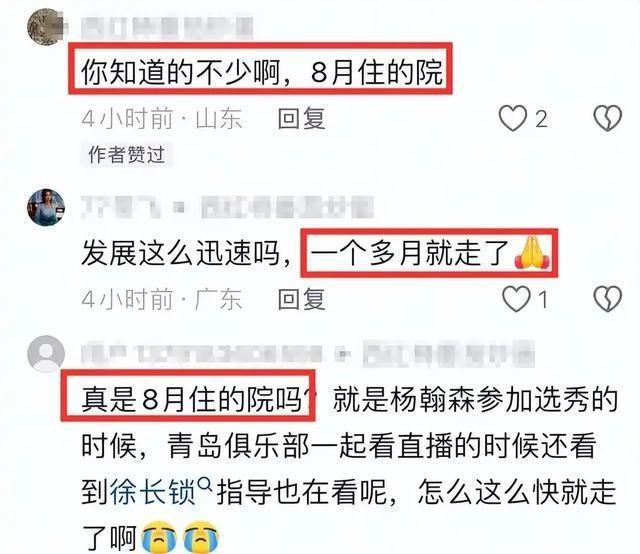Dislike the Shandong comment with broken heart

click(607, 118)
